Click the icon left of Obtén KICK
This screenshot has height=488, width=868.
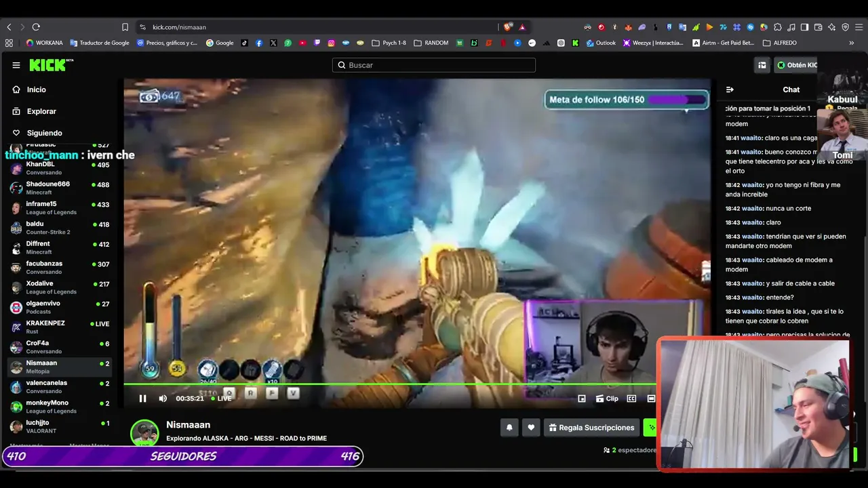[762, 65]
